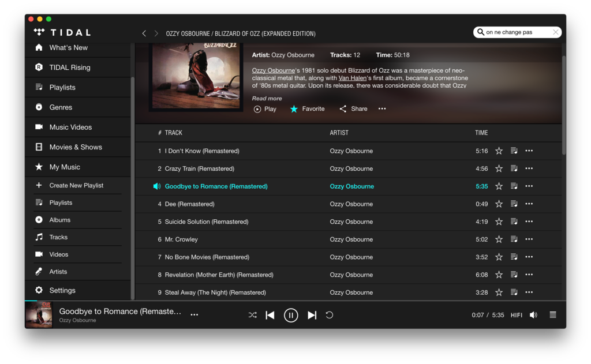The image size is (591, 364).
Task: Add Mr. Crowley to playlist
Action: click(514, 239)
